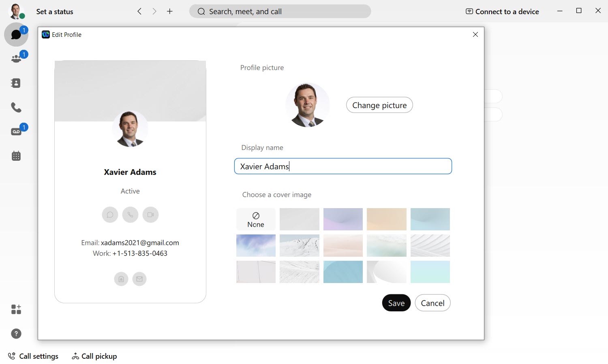This screenshot has height=364, width=608.
Task: Click Set a status
Action: click(55, 12)
